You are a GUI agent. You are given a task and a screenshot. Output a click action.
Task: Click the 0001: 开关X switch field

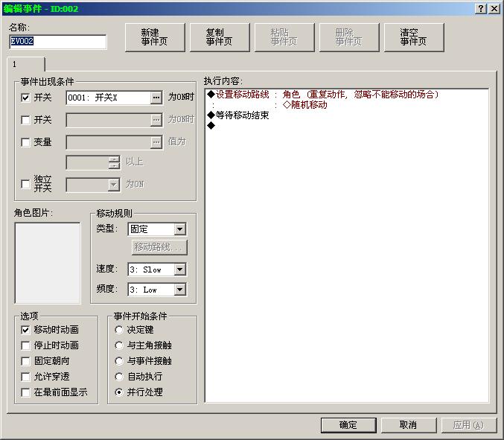point(109,98)
